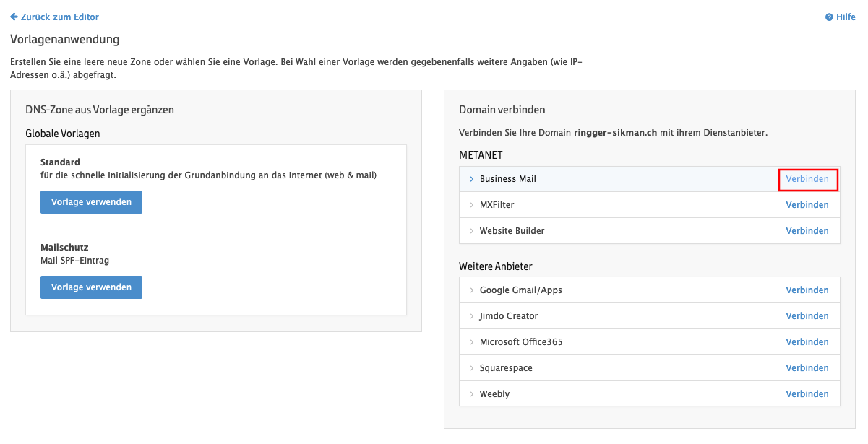Connect domain to Website Builder
The height and width of the screenshot is (444, 868).
[807, 231]
